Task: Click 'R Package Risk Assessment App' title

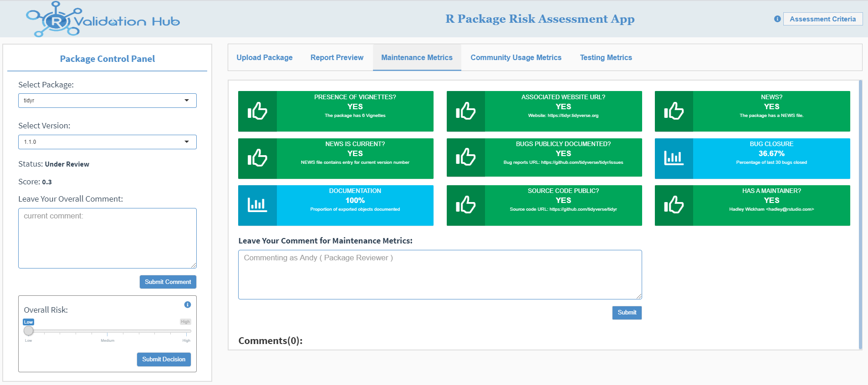Action: [540, 19]
